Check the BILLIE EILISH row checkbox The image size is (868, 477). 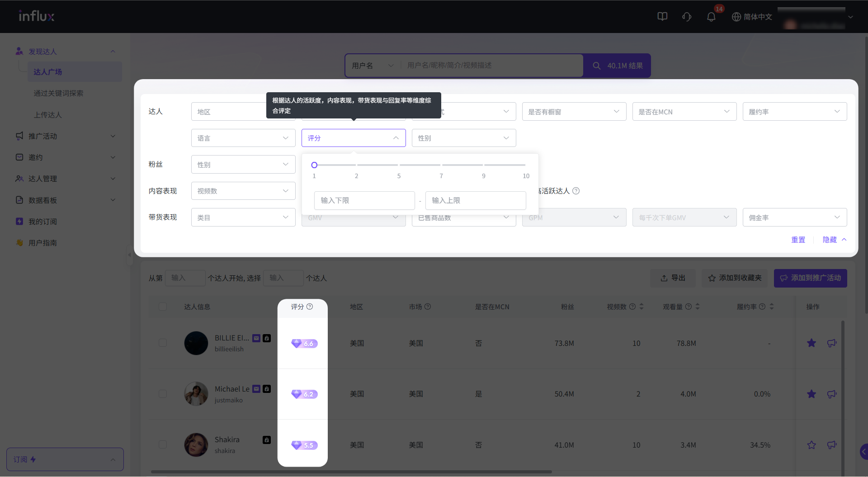163,343
